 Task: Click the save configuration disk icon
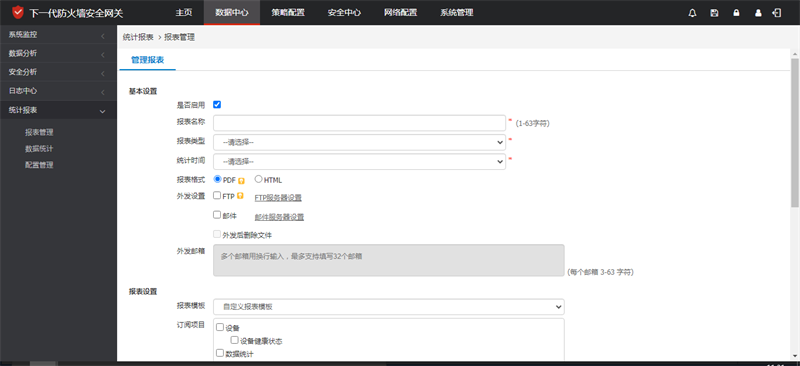point(714,13)
